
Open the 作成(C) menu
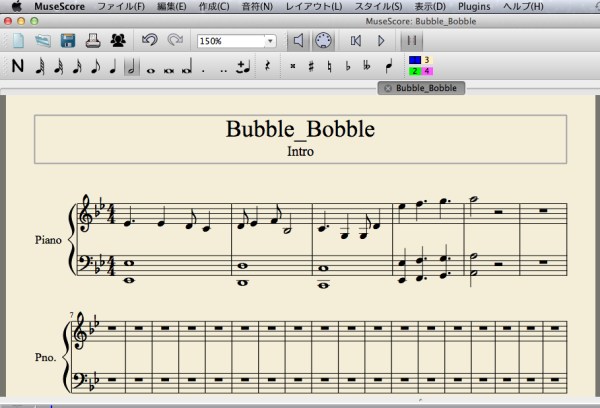[214, 7]
